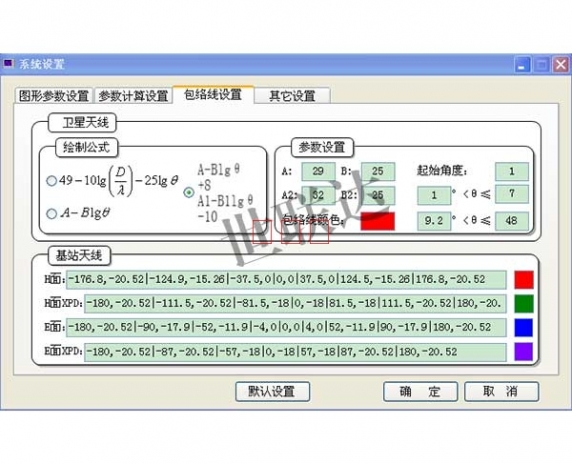The image size is (572, 464).
Task: Click the red H面 color swatch
Action: [x=524, y=280]
